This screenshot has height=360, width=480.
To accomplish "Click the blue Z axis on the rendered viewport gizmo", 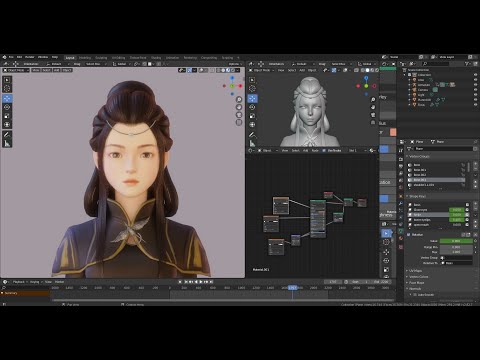I will [232, 78].
